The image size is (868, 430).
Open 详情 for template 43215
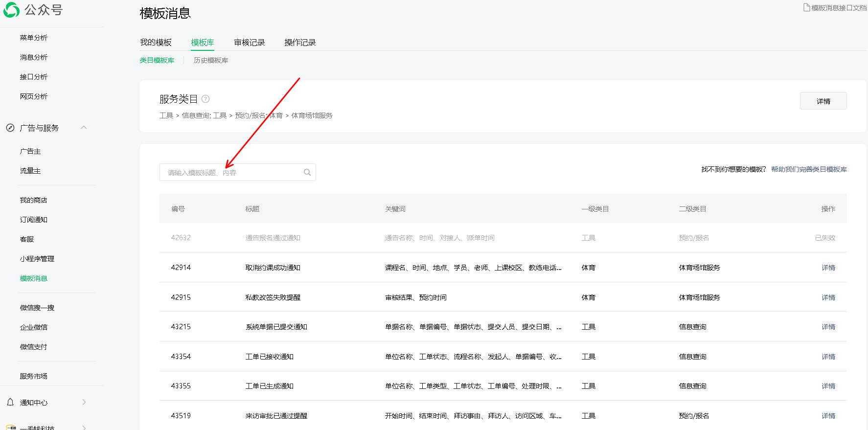[x=828, y=327]
